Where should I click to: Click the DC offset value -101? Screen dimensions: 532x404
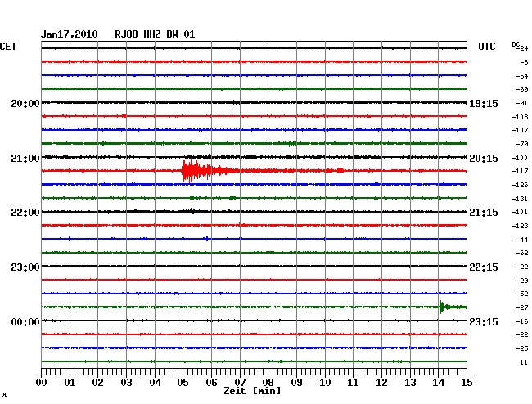pos(520,212)
